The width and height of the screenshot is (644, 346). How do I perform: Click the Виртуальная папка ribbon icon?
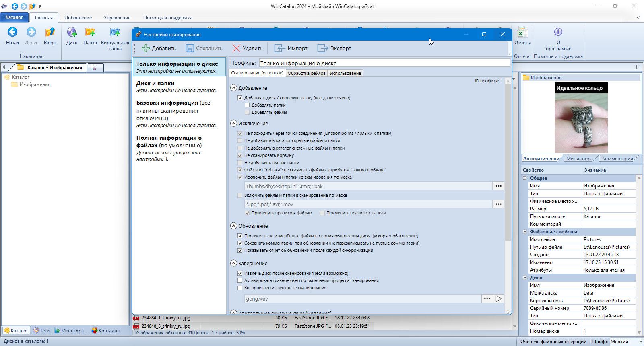(115, 32)
